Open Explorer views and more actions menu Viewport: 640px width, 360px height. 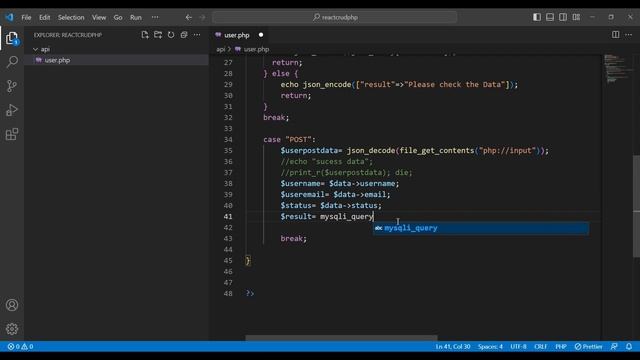[197, 35]
